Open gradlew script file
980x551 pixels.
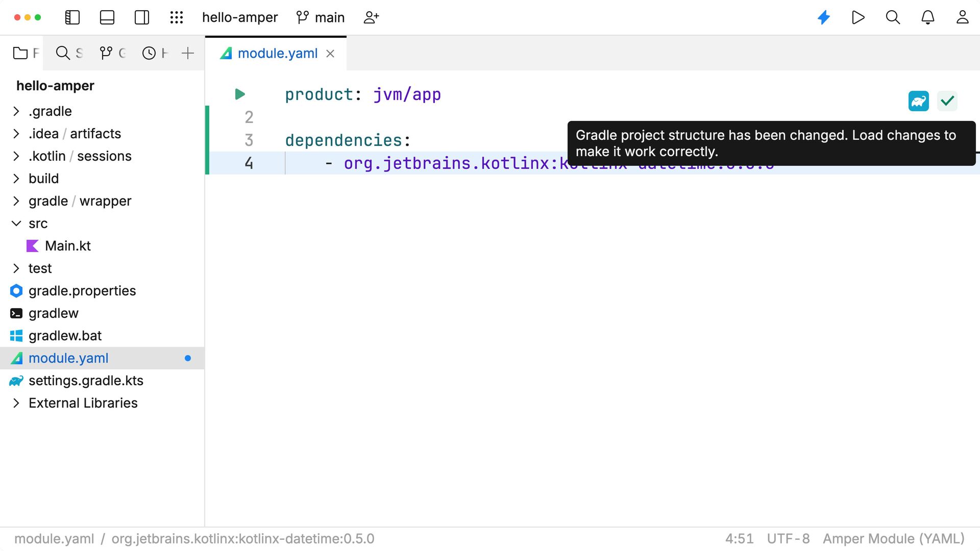tap(54, 313)
